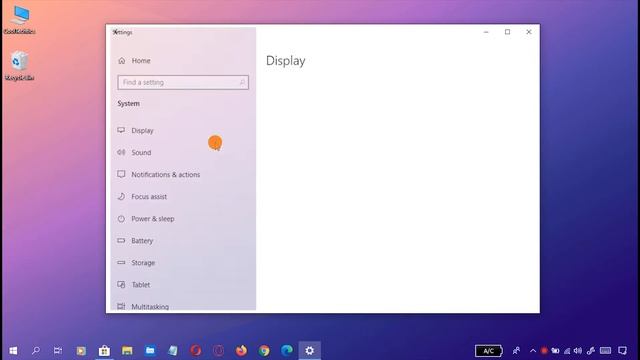Open the blue folder app in taskbar
Screen dimensions: 640x360
pyautogui.click(x=150, y=351)
